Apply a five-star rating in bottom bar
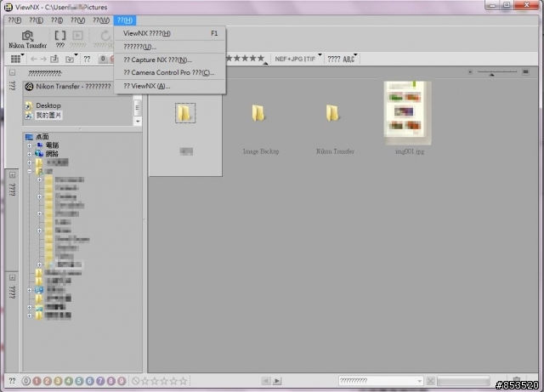The height and width of the screenshot is (392, 544). tap(184, 381)
